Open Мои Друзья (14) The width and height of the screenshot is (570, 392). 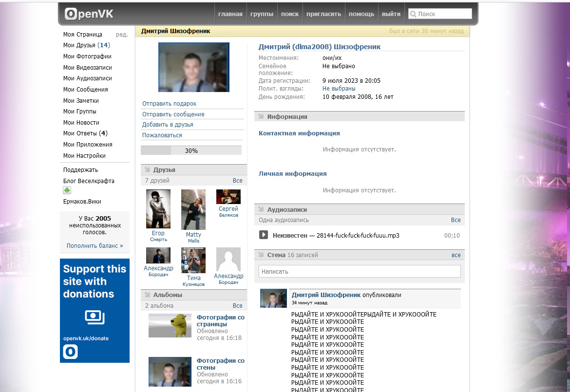click(87, 45)
